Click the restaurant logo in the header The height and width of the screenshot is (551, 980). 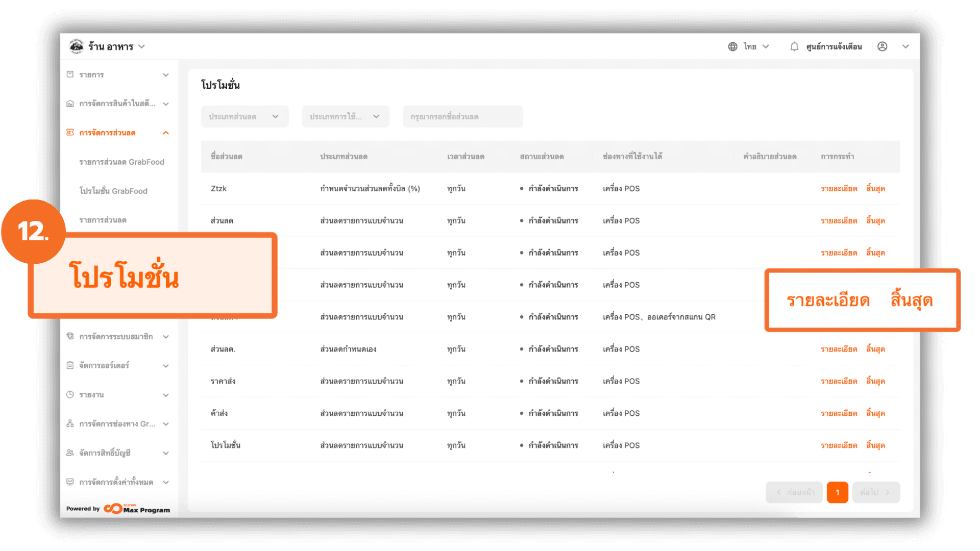point(77,46)
